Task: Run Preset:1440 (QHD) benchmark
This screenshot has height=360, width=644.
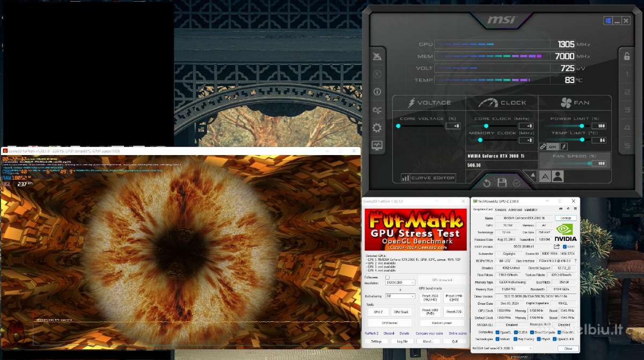Action: pos(454,297)
